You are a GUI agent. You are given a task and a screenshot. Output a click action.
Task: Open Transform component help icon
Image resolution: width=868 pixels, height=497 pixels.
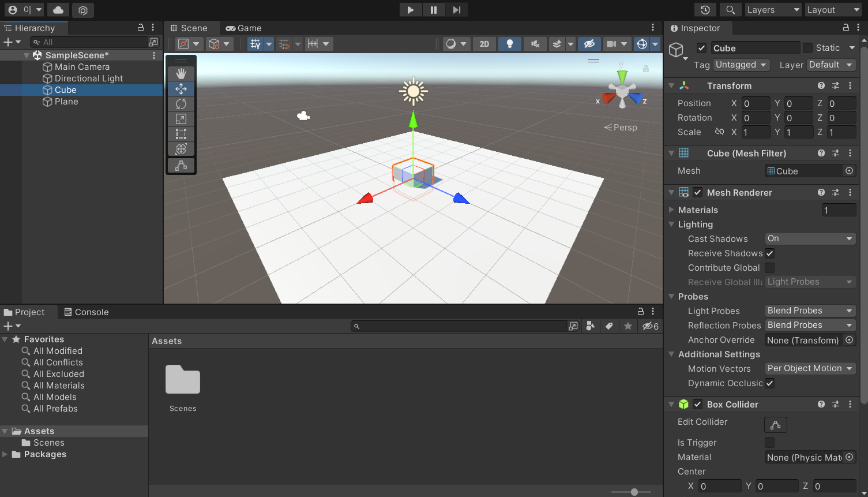[821, 85]
